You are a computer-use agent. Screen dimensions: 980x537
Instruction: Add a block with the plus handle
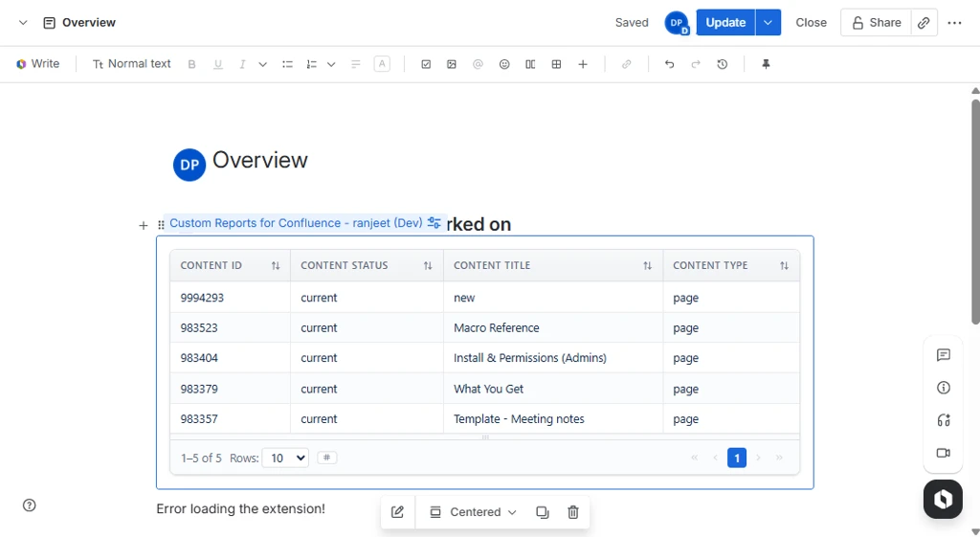pos(144,225)
